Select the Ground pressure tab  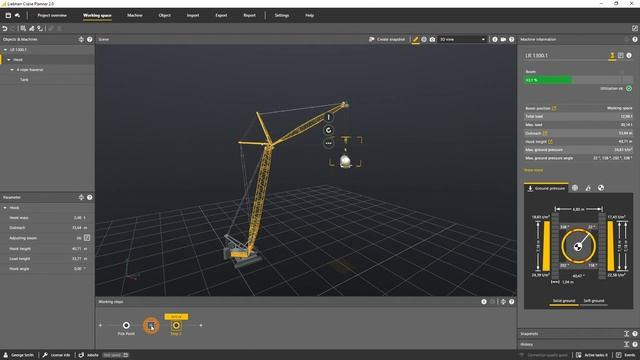click(546, 188)
